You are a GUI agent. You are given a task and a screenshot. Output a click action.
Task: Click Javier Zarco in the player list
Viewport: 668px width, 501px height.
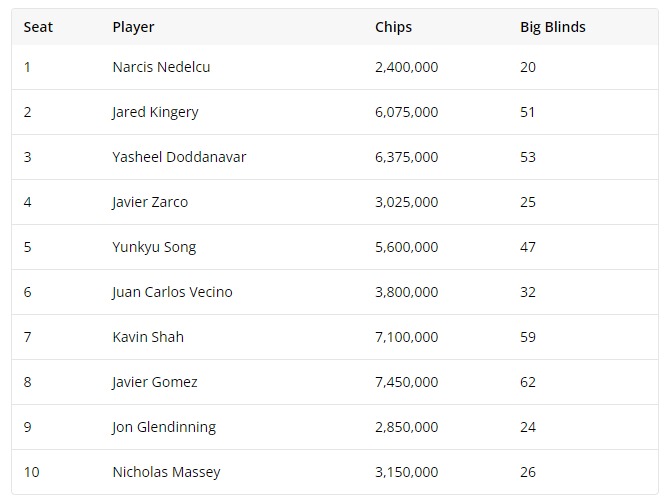click(150, 202)
